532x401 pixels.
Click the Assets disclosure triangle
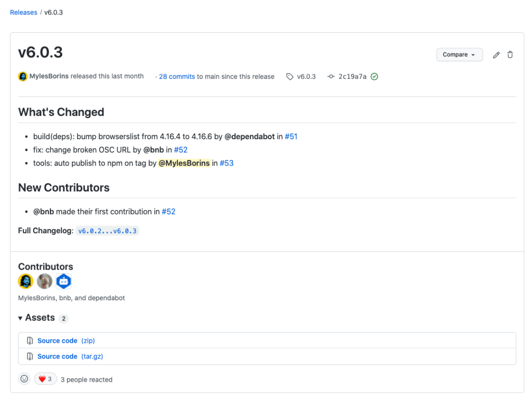click(x=20, y=317)
